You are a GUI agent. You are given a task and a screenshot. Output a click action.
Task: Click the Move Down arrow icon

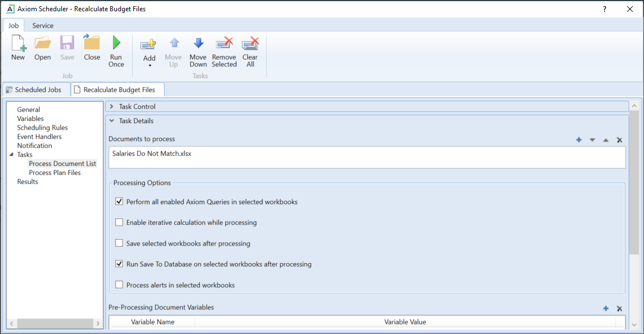[198, 44]
